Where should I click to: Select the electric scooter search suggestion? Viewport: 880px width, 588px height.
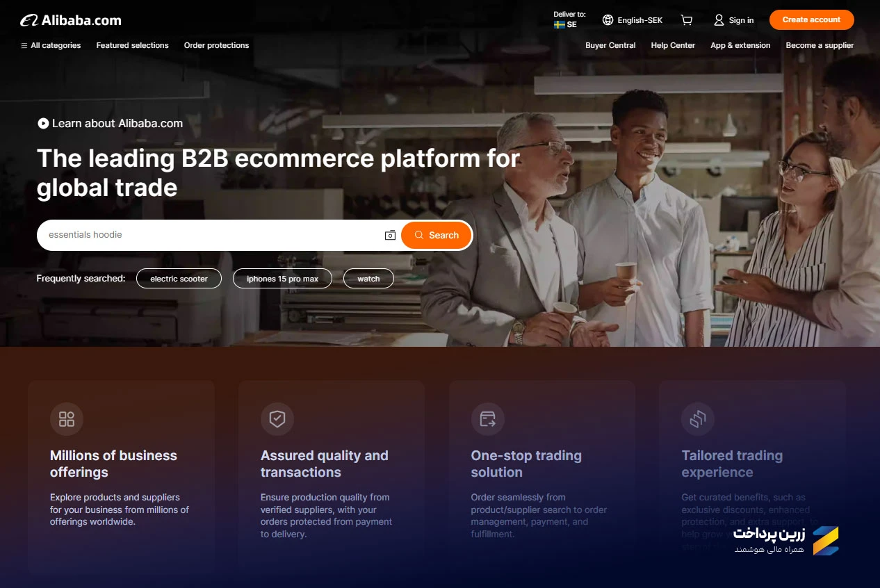click(179, 278)
